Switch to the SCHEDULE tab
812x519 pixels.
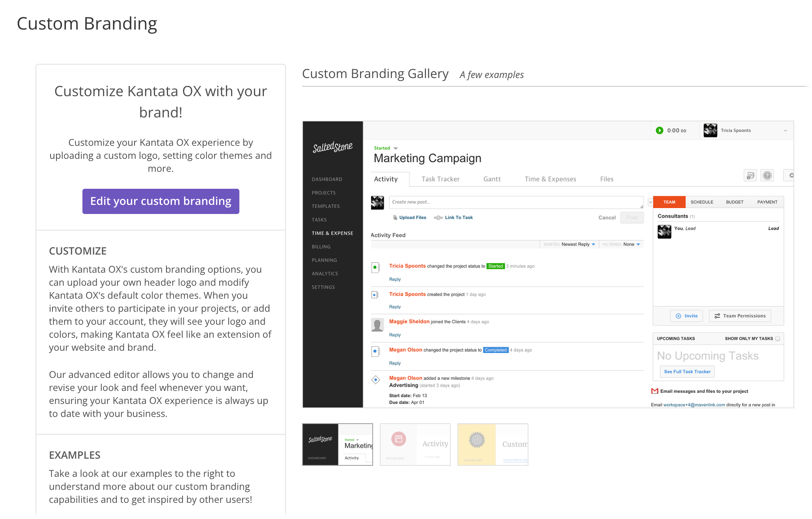pos(702,202)
